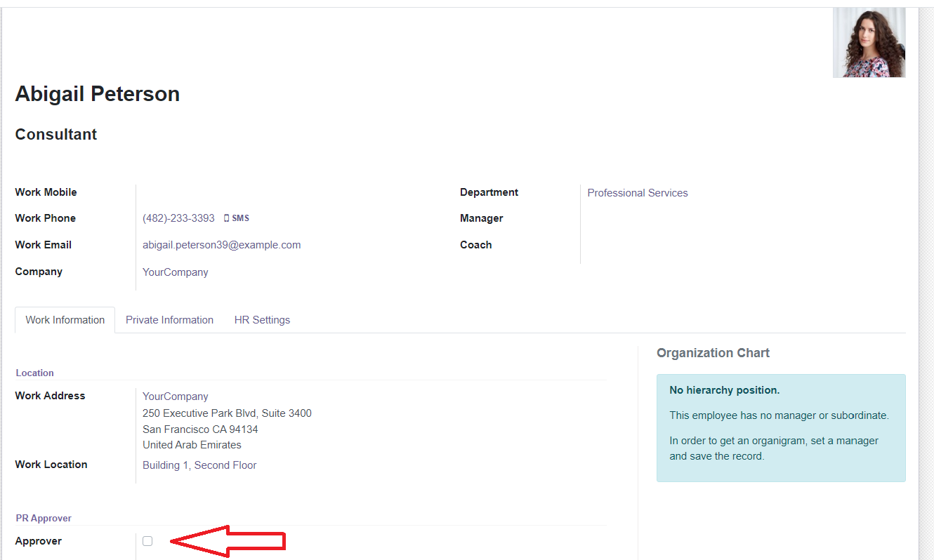Open YourCompany link in the Company field
This screenshot has height=560, width=934.
175,272
